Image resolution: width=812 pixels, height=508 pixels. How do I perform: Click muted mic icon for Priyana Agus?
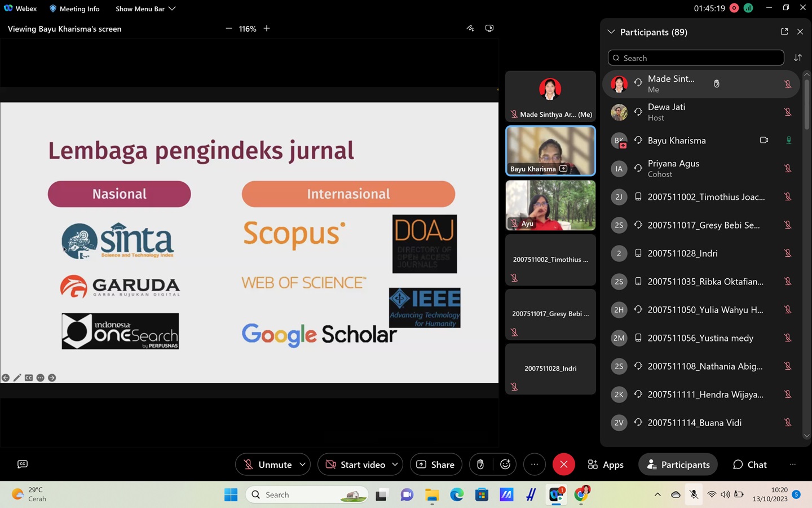(788, 168)
